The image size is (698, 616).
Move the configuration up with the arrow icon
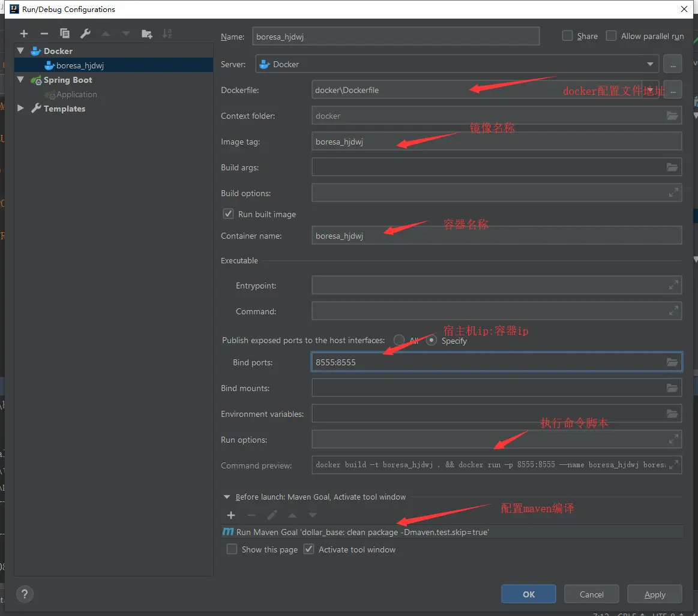pos(106,34)
